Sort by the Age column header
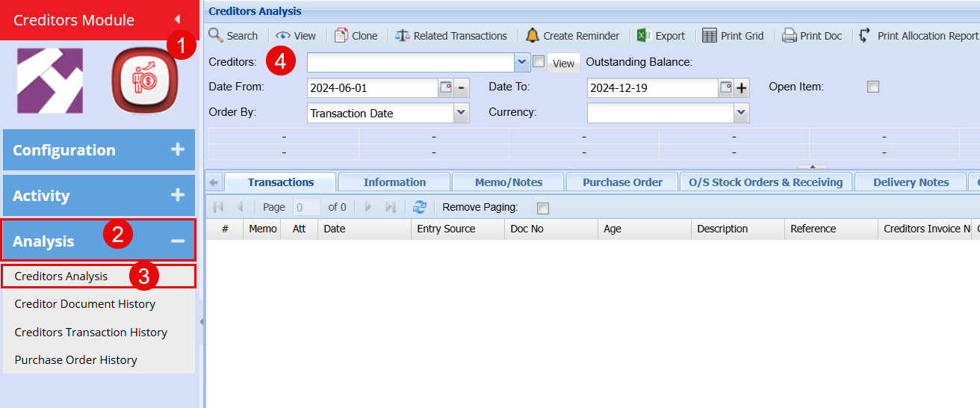980x408 pixels. (x=644, y=229)
